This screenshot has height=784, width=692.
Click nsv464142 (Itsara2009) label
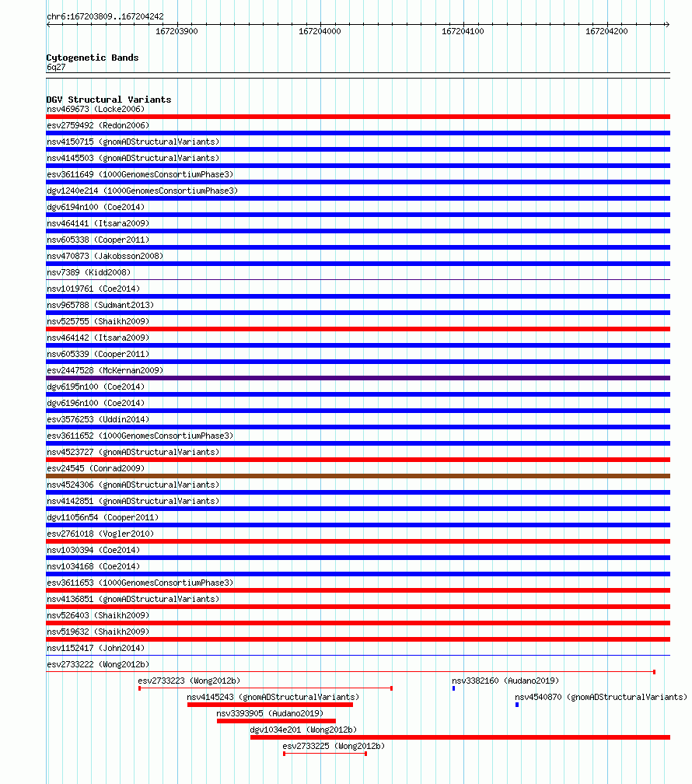(x=98, y=338)
